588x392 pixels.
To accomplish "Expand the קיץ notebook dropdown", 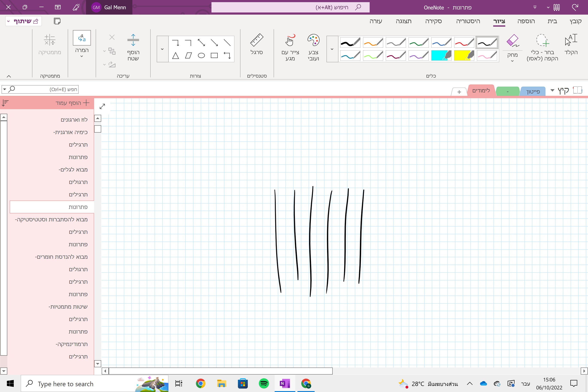I will pos(552,90).
